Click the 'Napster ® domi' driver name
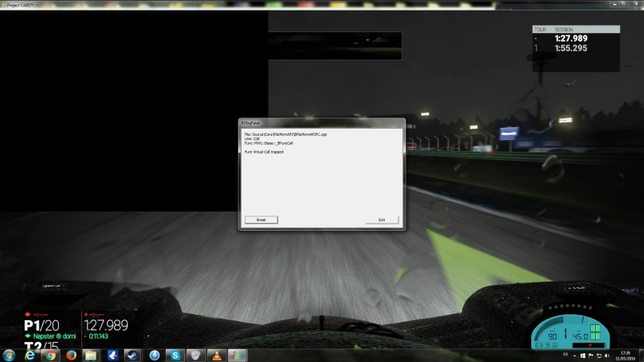The height and width of the screenshot is (362, 644). coord(54,336)
